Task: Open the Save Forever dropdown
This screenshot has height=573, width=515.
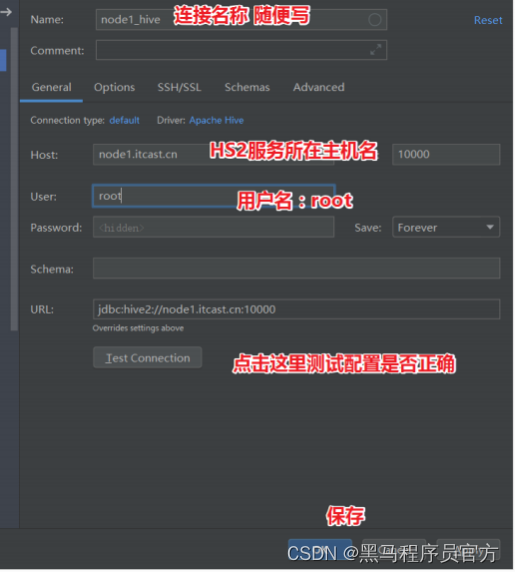Action: (x=446, y=227)
